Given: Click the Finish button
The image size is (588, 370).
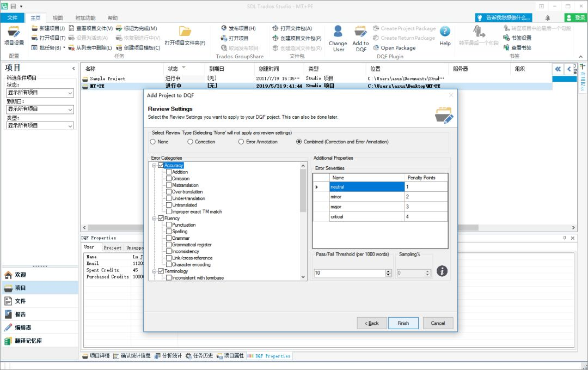Looking at the screenshot, I should pyautogui.click(x=403, y=323).
